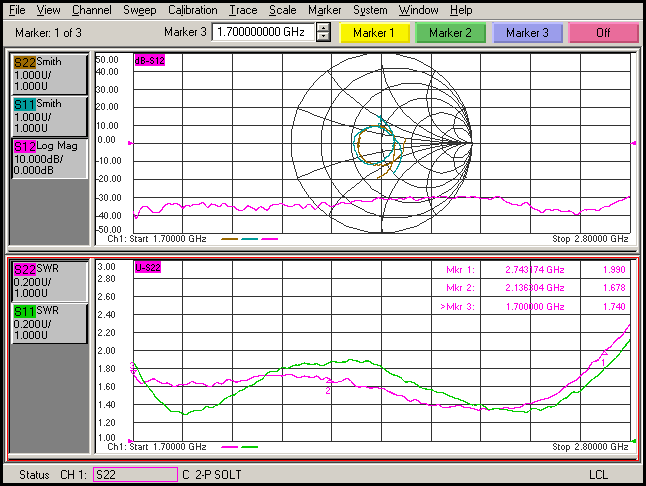This screenshot has width=646, height=486.
Task: Decrease marker frequency with the down arrow
Action: coord(322,37)
